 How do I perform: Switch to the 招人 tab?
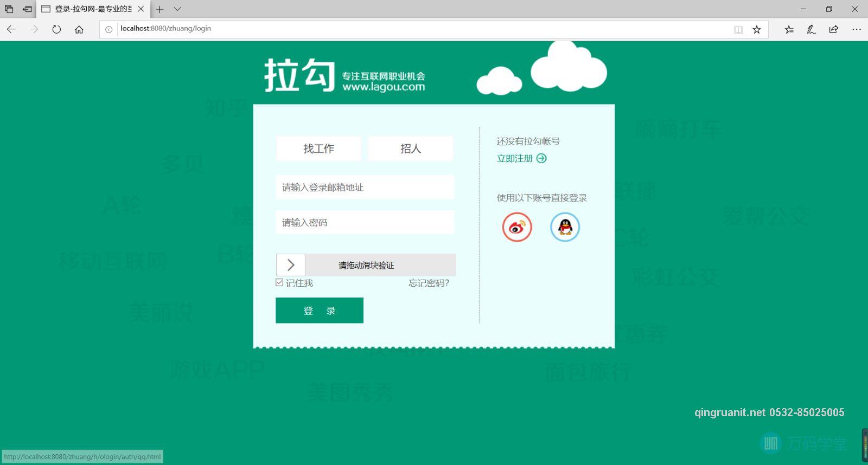(x=411, y=148)
